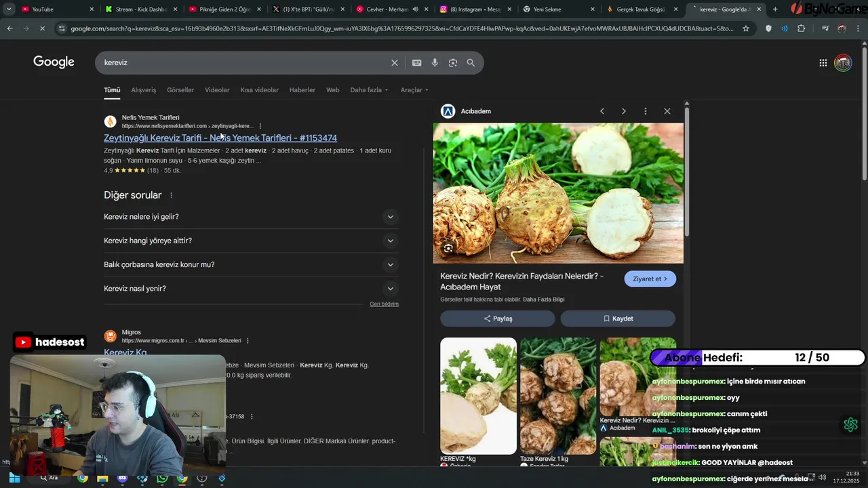
Task: Switch to Web tab
Action: click(333, 90)
